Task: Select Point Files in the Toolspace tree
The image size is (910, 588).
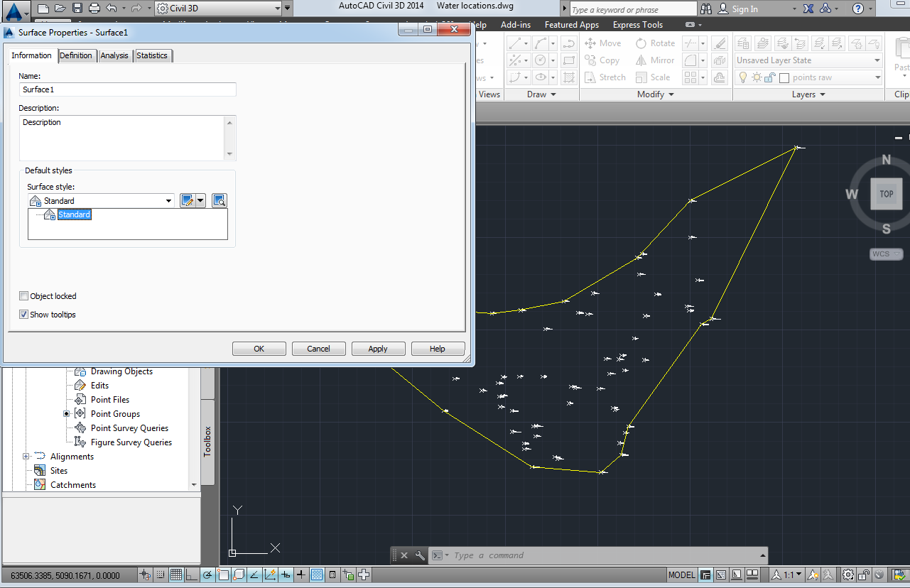Action: point(109,400)
